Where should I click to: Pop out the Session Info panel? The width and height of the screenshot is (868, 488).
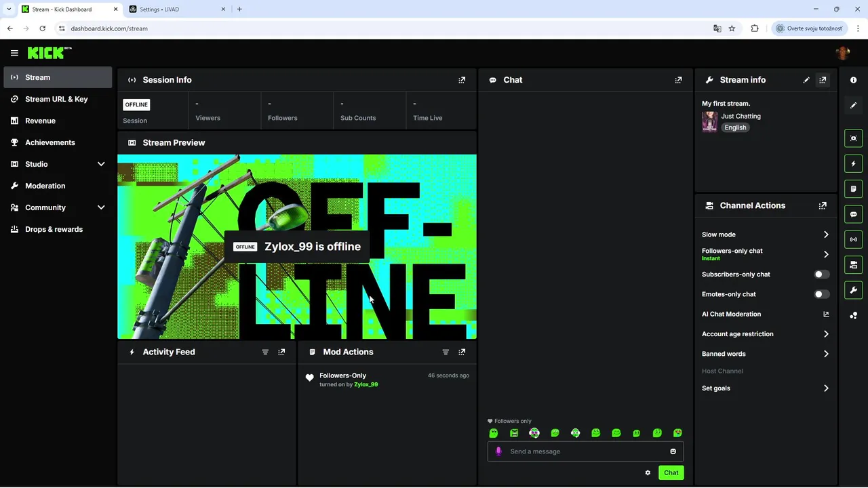pyautogui.click(x=462, y=80)
